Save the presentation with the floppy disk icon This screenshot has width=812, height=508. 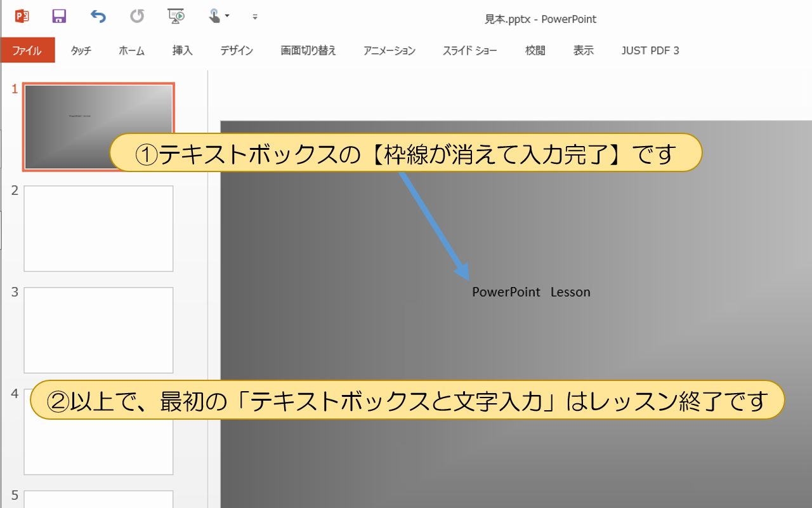(59, 17)
